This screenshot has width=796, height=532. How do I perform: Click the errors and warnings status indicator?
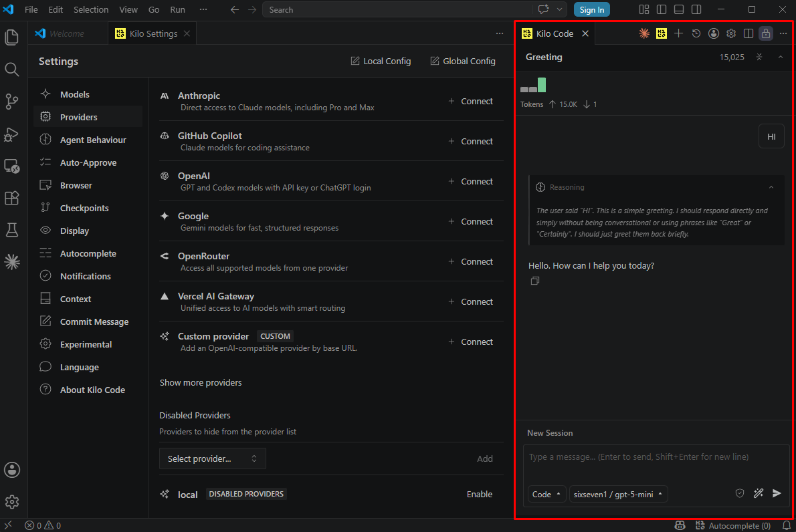pyautogui.click(x=43, y=525)
